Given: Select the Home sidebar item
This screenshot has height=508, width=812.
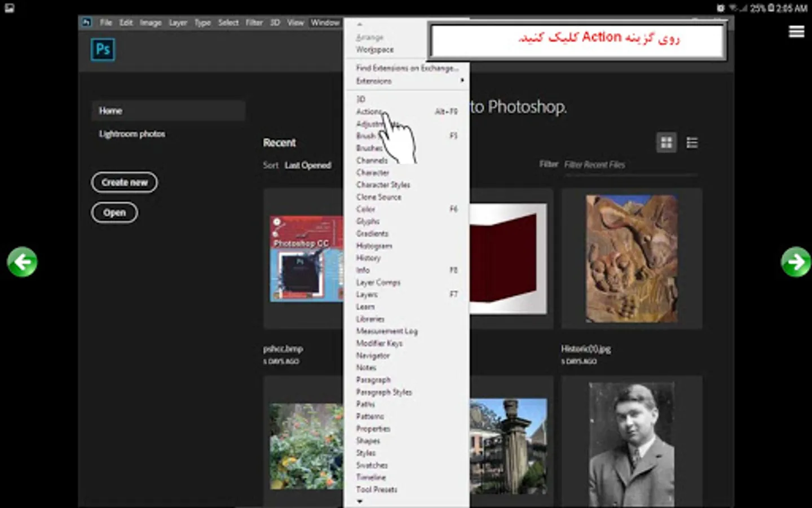Looking at the screenshot, I should coord(169,111).
